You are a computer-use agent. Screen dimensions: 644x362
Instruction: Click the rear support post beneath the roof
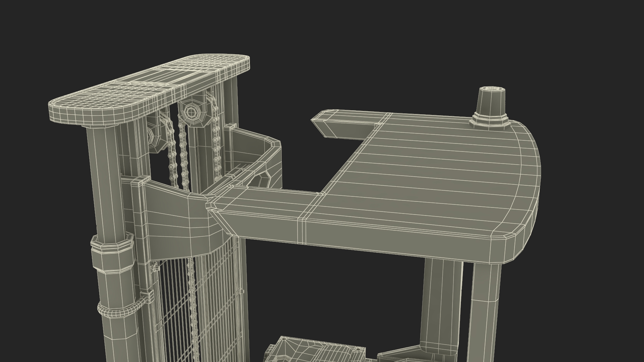(485, 312)
